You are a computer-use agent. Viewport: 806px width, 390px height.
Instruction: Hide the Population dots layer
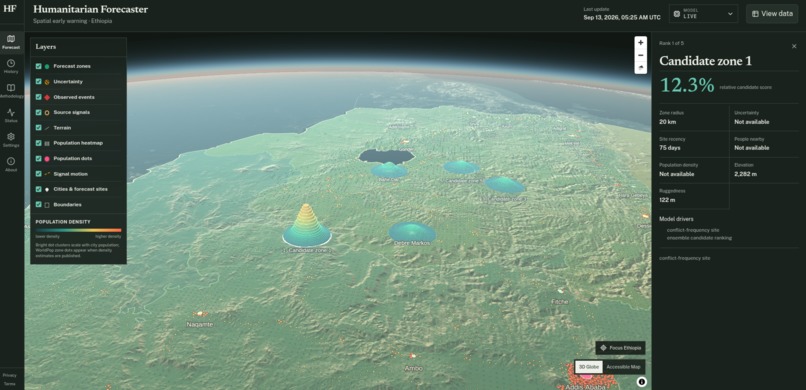[x=39, y=158]
